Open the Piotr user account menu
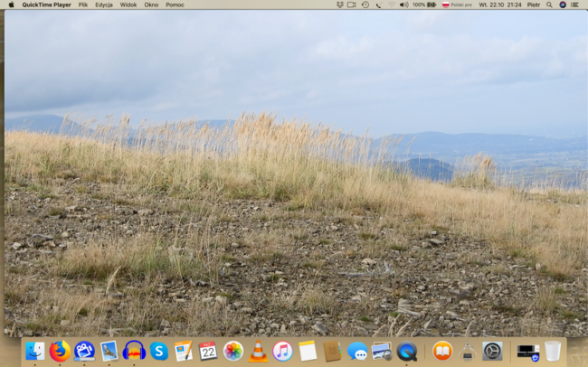Image resolution: width=588 pixels, height=367 pixels. pyautogui.click(x=532, y=5)
